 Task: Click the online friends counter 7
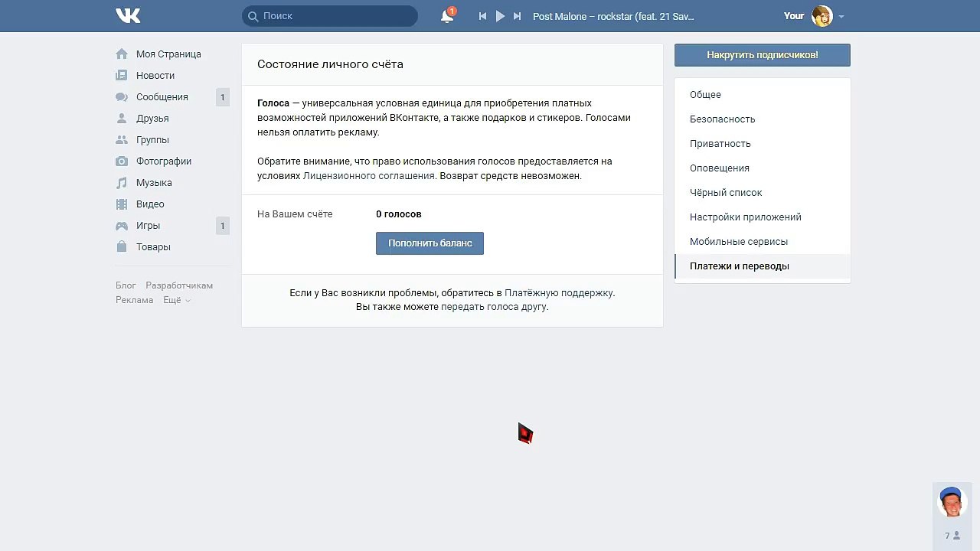click(952, 536)
